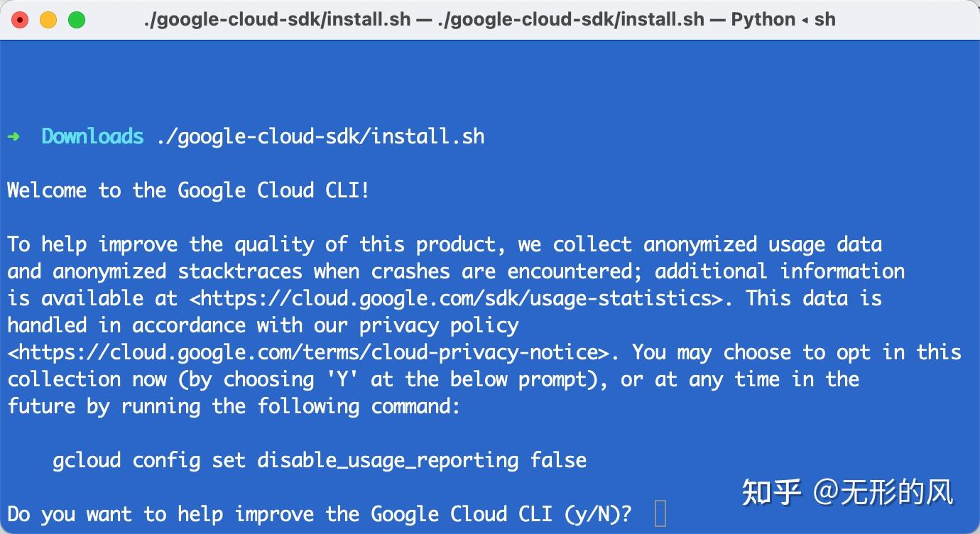The width and height of the screenshot is (980, 534).
Task: Click the word false after disable_usage_reporting
Action: pyautogui.click(x=560, y=460)
